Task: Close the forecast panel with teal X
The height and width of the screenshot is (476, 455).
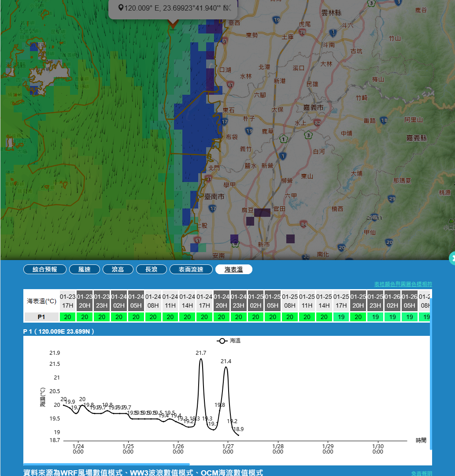Action: tap(452, 258)
